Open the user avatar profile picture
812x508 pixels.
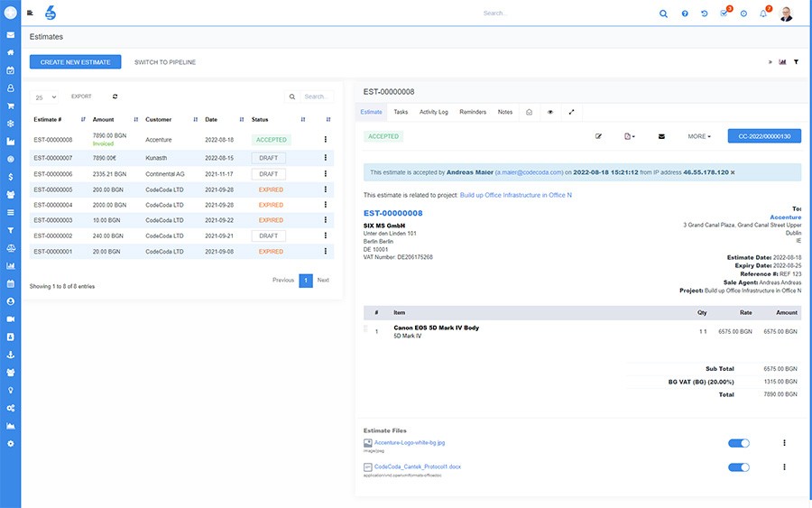786,14
